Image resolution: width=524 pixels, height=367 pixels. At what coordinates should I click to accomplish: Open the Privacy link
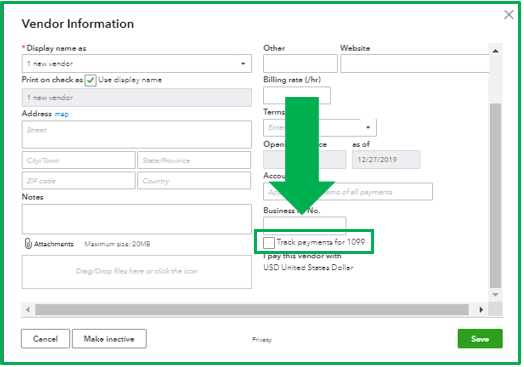coord(262,340)
